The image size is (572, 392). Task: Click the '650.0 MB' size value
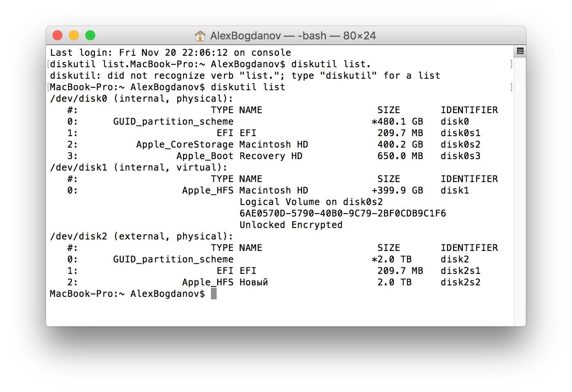[400, 156]
